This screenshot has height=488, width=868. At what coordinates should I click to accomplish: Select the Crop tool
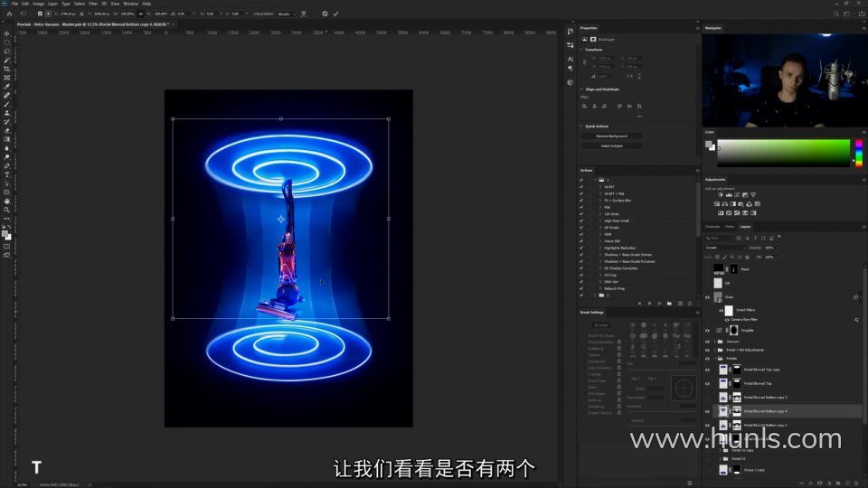coord(6,70)
